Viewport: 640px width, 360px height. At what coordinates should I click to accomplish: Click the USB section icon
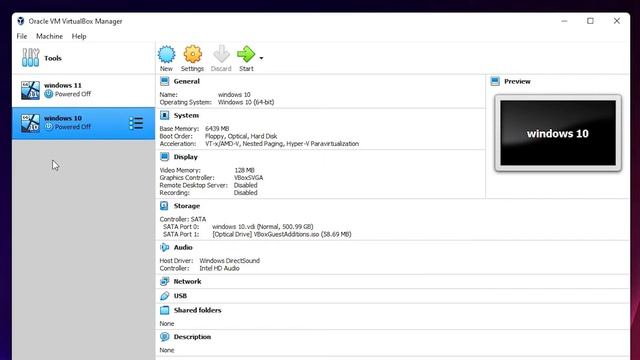pos(164,296)
